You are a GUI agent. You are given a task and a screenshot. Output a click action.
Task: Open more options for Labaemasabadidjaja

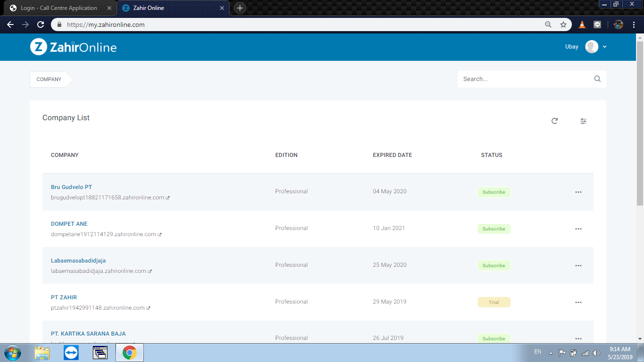[x=578, y=266]
